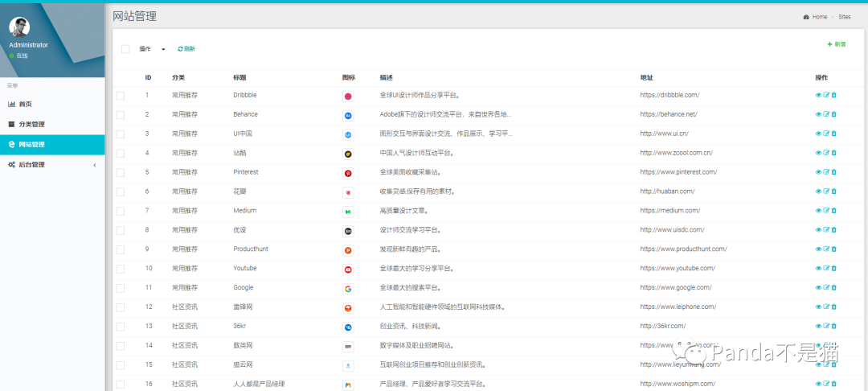Click the 标题 column header
Viewport: 868px width, 391px height.
(240, 77)
